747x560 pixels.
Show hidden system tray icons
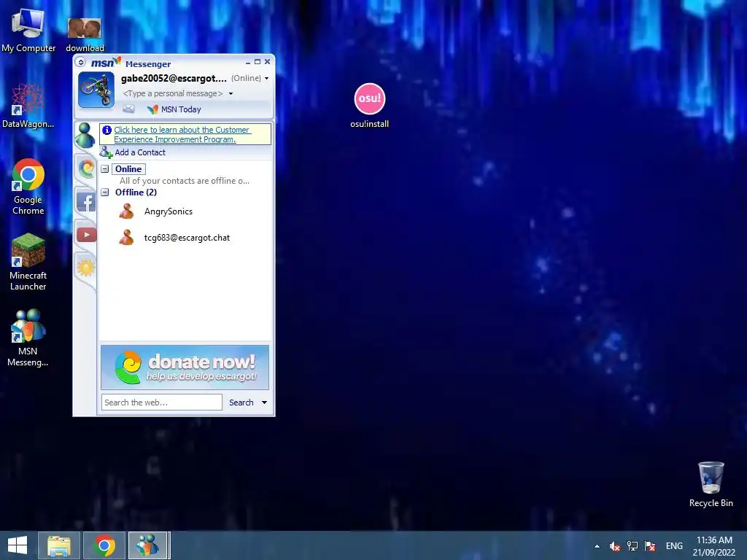coord(597,545)
